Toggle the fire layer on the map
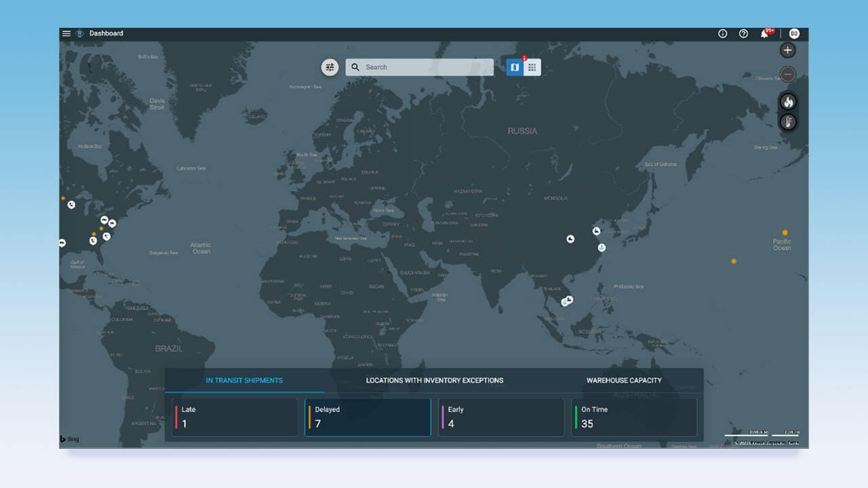This screenshot has height=488, width=868. pos(788,102)
